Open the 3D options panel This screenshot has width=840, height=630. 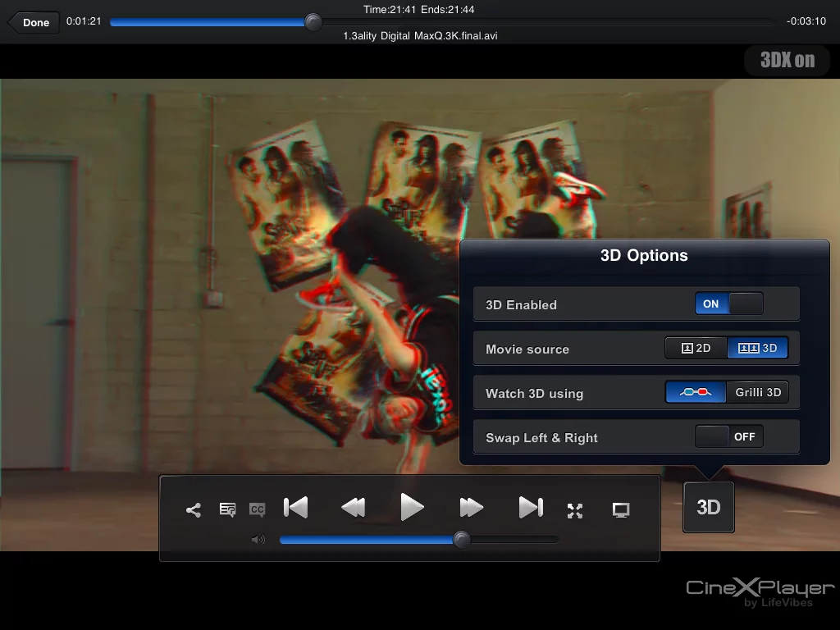[x=708, y=507]
